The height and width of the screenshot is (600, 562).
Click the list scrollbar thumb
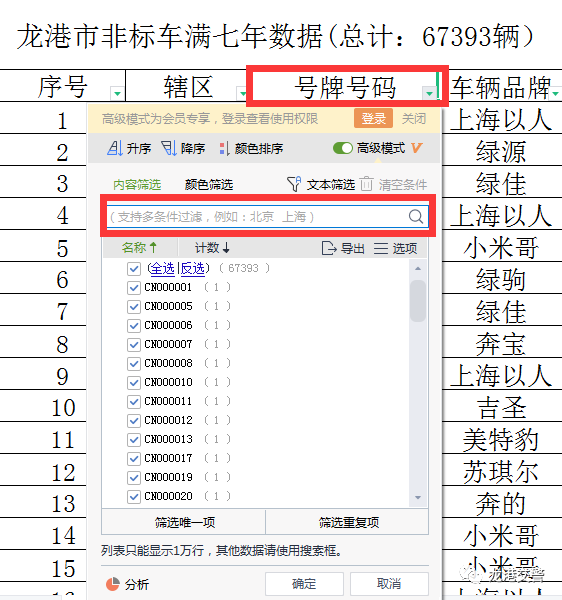[x=418, y=301]
